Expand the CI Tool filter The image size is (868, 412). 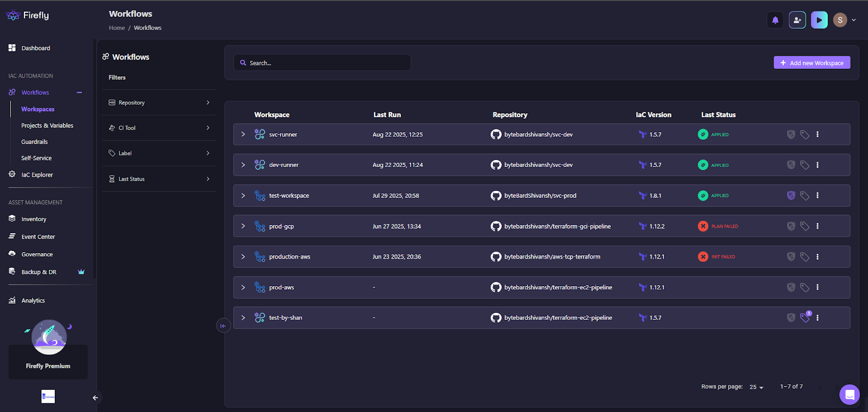pos(159,128)
